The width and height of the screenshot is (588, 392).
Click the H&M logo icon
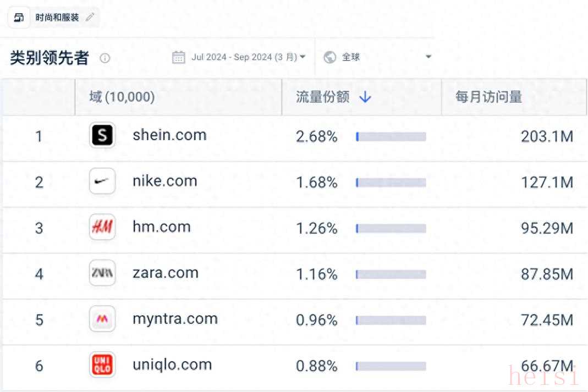click(x=102, y=227)
